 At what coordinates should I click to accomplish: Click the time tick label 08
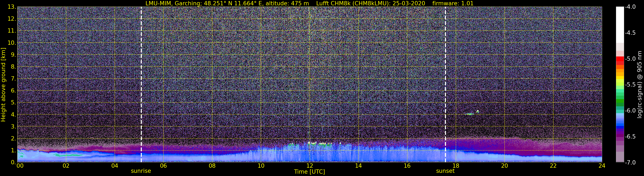tap(212, 166)
